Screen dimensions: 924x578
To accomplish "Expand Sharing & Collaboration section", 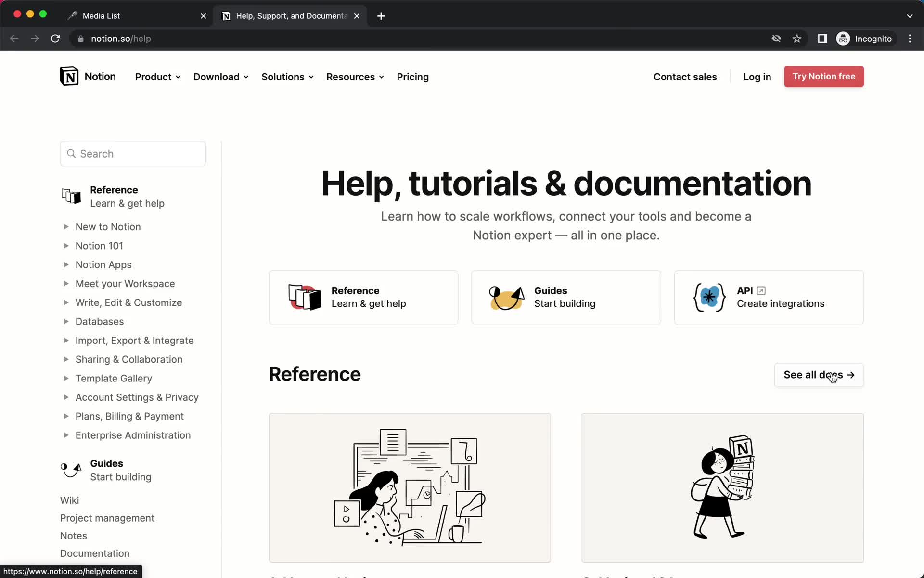I will (x=66, y=359).
